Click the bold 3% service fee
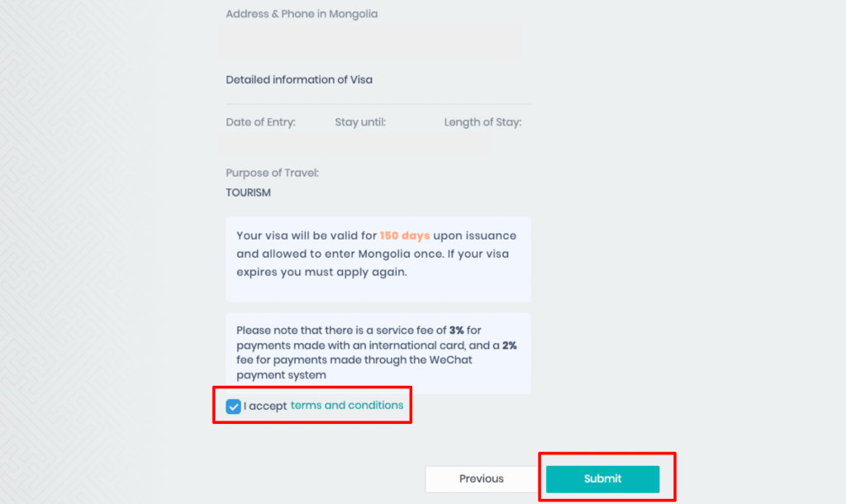Screen dimensions: 846x504 click(456, 330)
